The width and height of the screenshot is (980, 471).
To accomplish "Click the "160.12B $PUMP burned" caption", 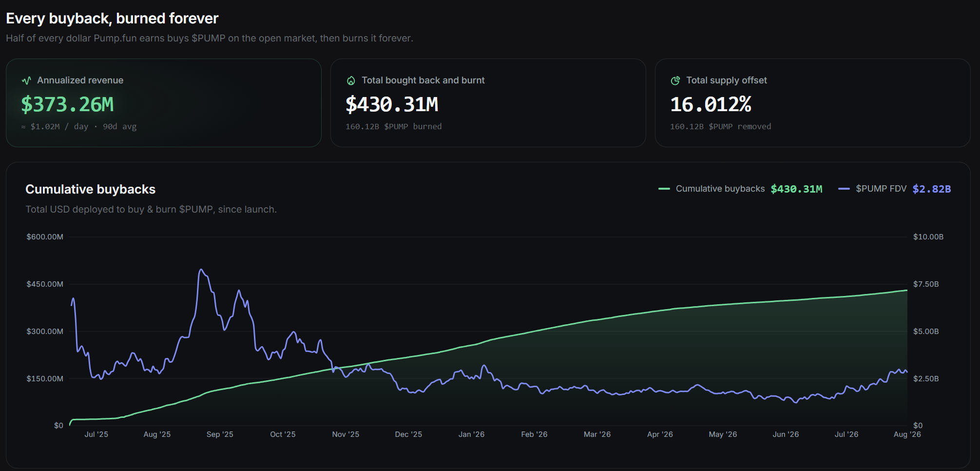I will click(394, 127).
